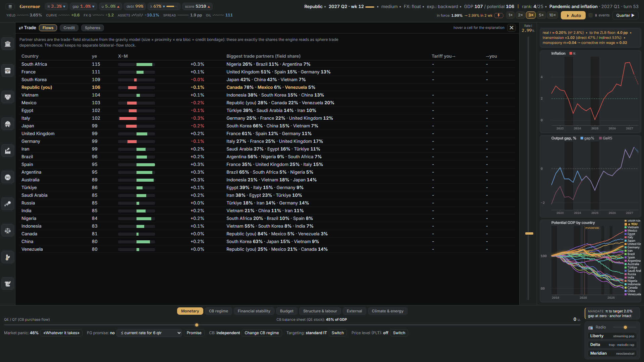Image resolution: width=644 pixels, height=362 pixels.
Task: Switch to the Spheres tab
Action: tap(93, 28)
